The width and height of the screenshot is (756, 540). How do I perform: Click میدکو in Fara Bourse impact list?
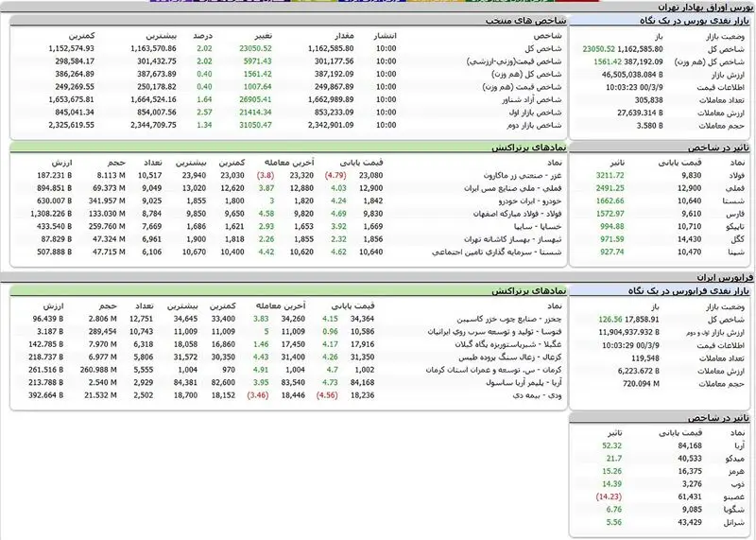point(736,459)
